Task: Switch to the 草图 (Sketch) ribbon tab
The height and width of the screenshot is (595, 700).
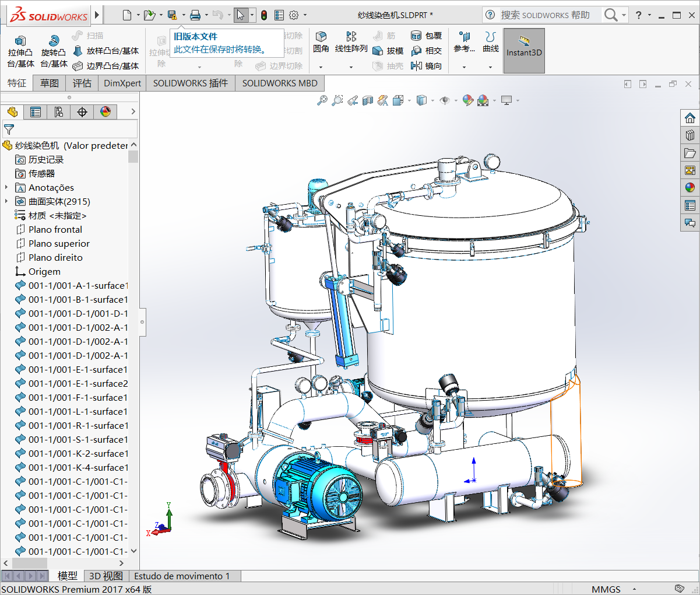Action: [x=50, y=83]
